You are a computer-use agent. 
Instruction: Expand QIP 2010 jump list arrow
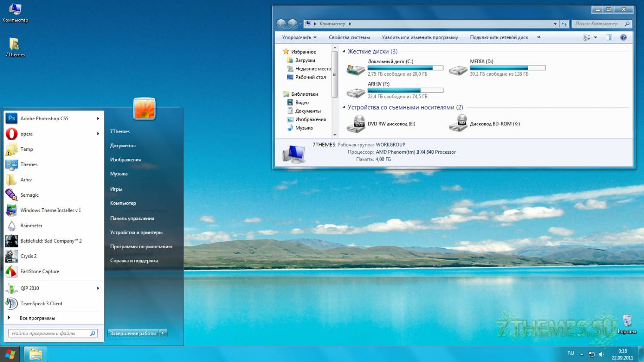pyautogui.click(x=98, y=288)
